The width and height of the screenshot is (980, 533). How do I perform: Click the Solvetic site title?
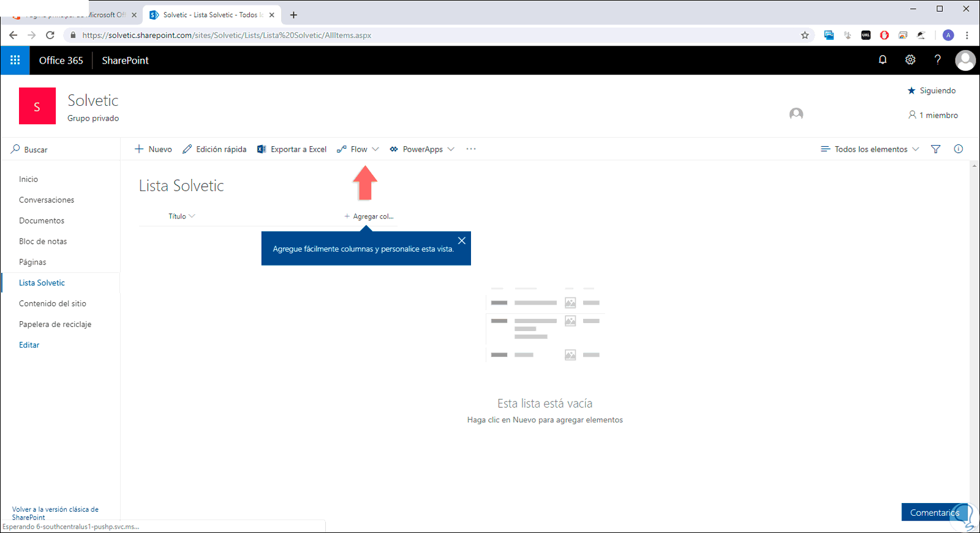point(93,100)
